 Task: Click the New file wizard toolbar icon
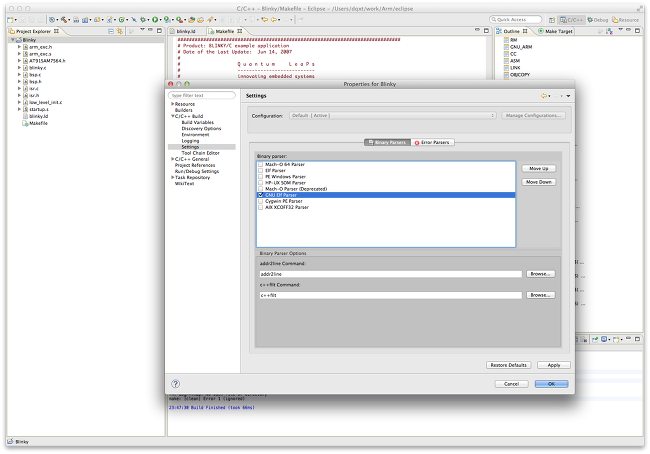click(10, 19)
